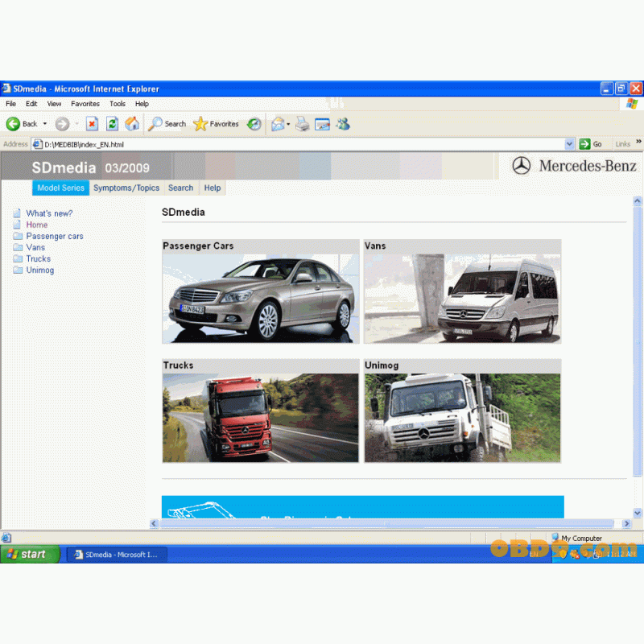Screen dimensions: 644x644
Task: Open the What's new? link
Action: (49, 213)
